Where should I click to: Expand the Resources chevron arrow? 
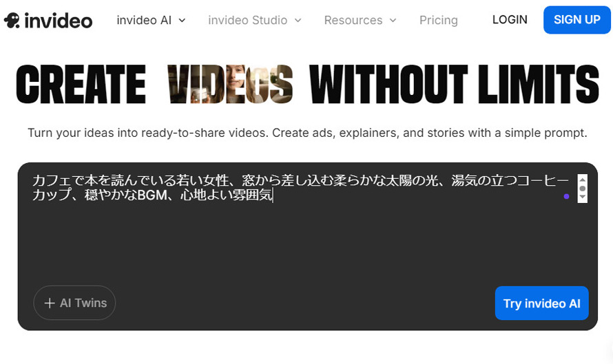pos(393,21)
